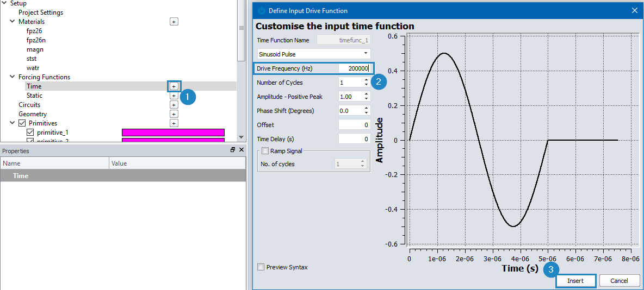Collapse the Forcing Functions node
The height and width of the screenshot is (290, 644).
tap(13, 77)
